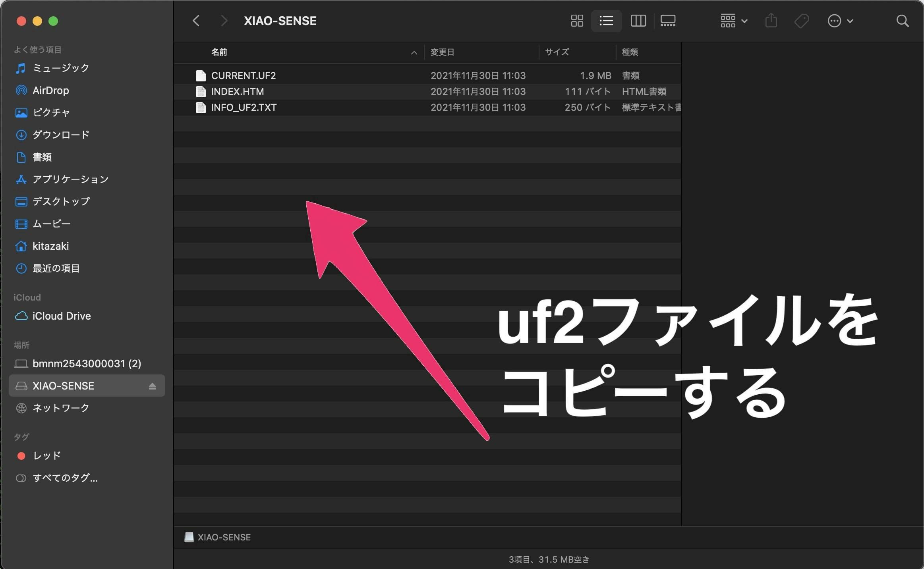Toggle sort direction arrow in name column
The height and width of the screenshot is (569, 924).
414,52
